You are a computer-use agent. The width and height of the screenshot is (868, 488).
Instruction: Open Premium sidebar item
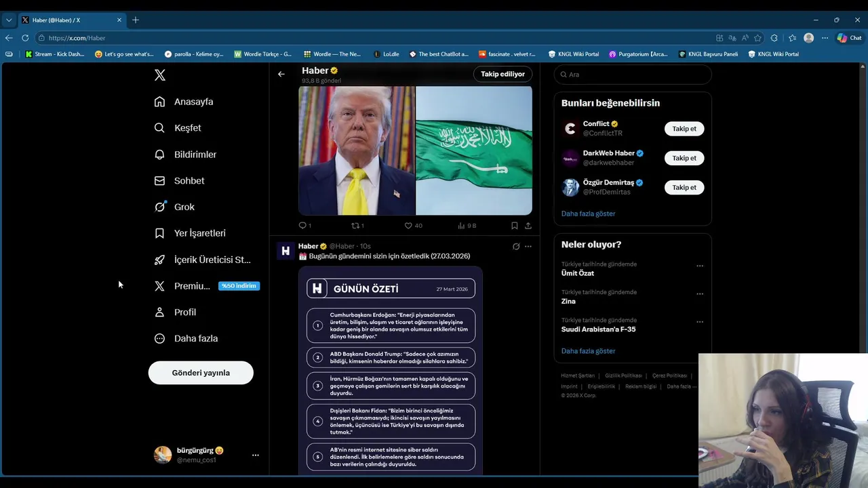tap(206, 286)
